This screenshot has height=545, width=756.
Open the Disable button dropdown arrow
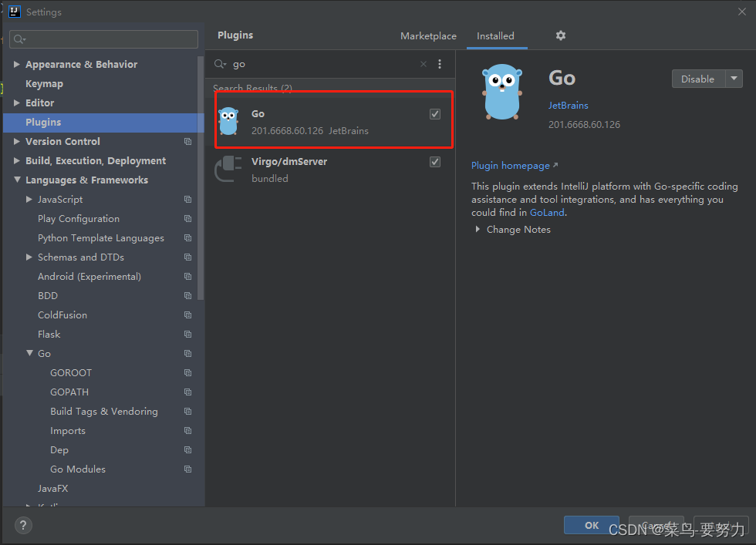click(x=734, y=79)
